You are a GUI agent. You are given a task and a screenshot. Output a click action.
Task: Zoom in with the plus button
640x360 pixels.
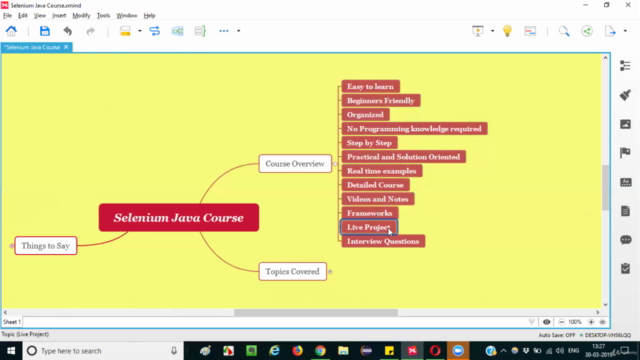[x=591, y=322]
